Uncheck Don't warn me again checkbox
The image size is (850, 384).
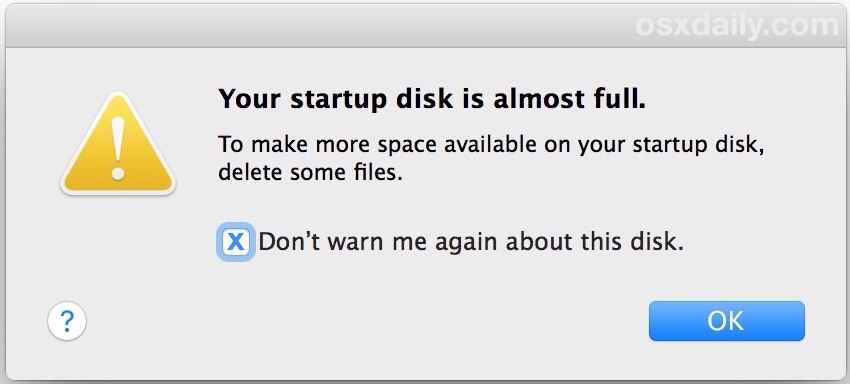pos(236,242)
